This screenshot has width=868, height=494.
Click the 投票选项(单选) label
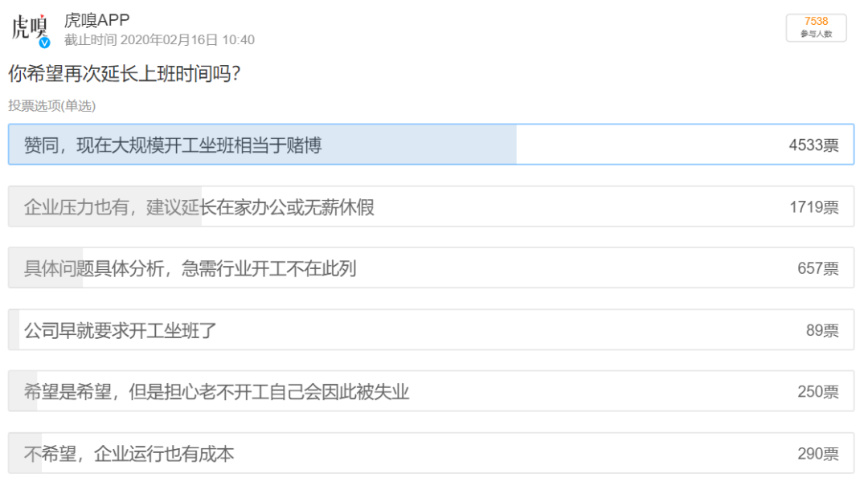click(x=52, y=106)
